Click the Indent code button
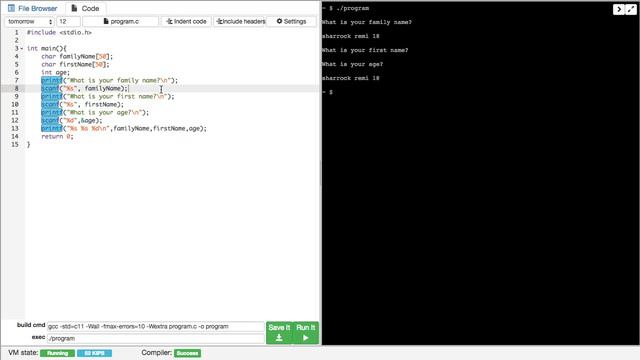Image resolution: width=640 pixels, height=360 pixels. click(187, 21)
